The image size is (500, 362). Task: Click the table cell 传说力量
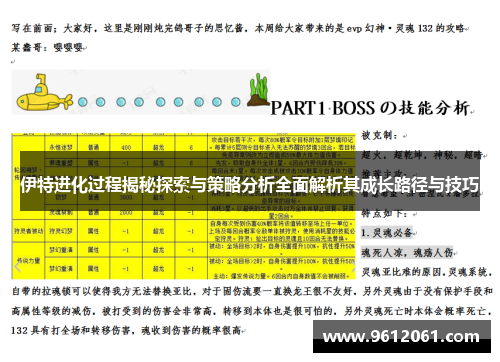pos(28,261)
